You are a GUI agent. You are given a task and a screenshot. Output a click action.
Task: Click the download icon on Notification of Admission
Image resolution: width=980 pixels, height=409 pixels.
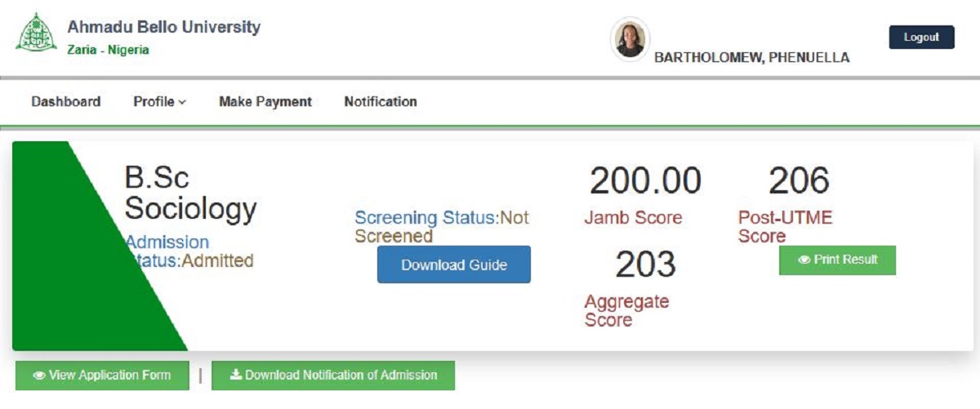coord(236,376)
